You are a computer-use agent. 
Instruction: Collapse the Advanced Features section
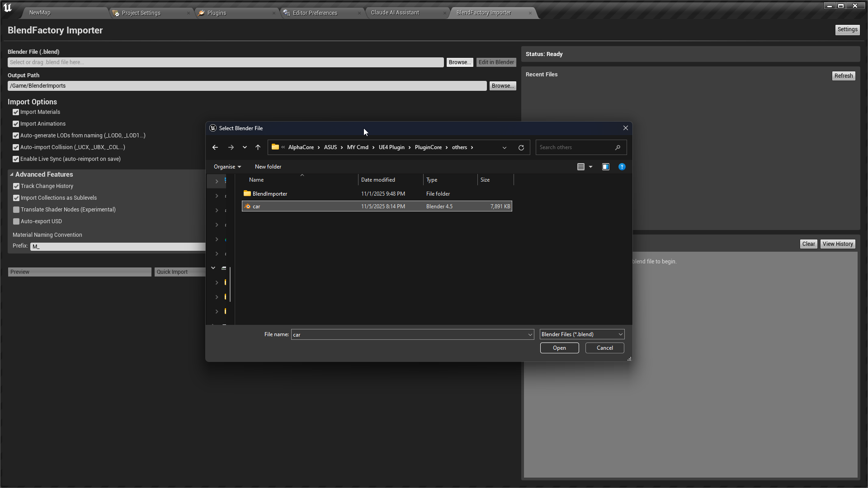coord(12,174)
